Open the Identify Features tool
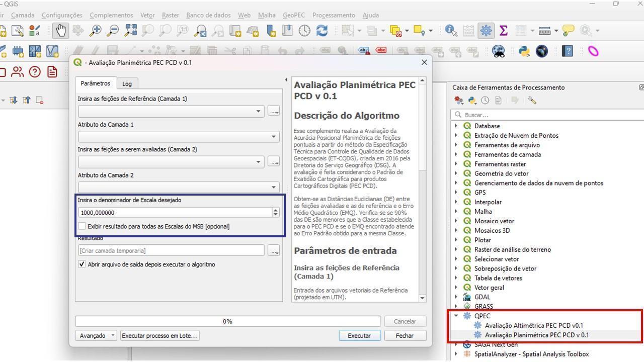Screen dimensions: 644x362 tap(451, 31)
